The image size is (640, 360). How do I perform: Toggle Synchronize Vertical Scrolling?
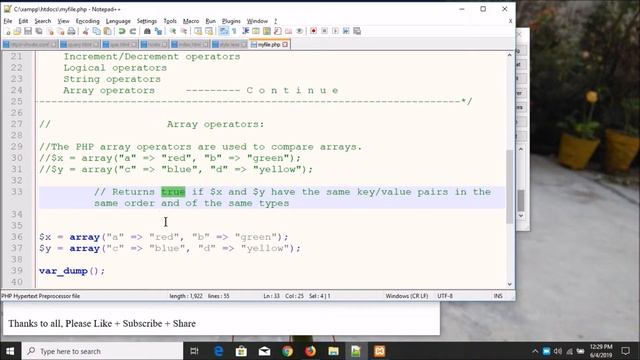[198, 31]
